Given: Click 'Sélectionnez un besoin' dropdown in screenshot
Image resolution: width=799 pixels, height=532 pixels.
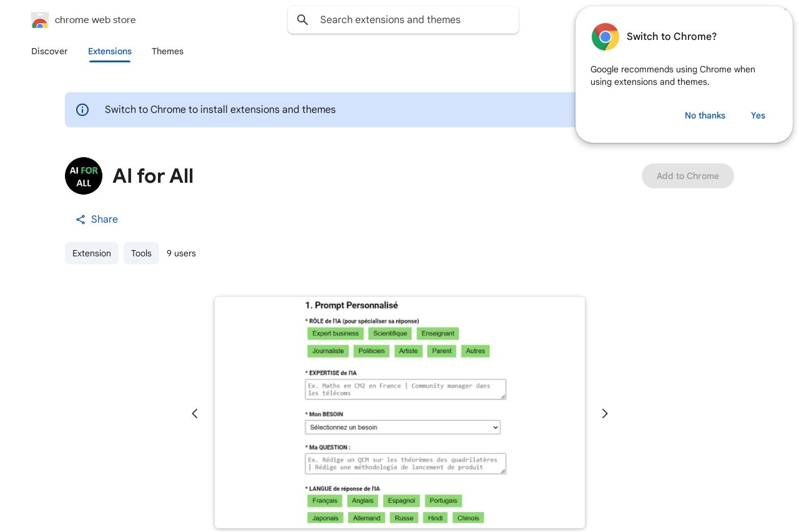Looking at the screenshot, I should coord(403,427).
